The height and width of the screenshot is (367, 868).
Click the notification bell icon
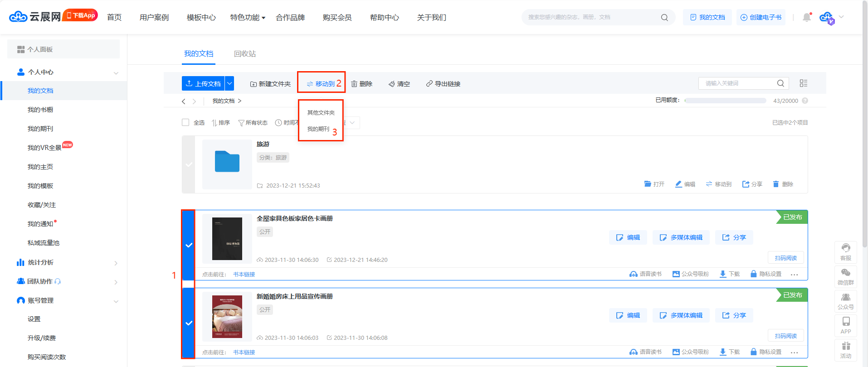806,18
